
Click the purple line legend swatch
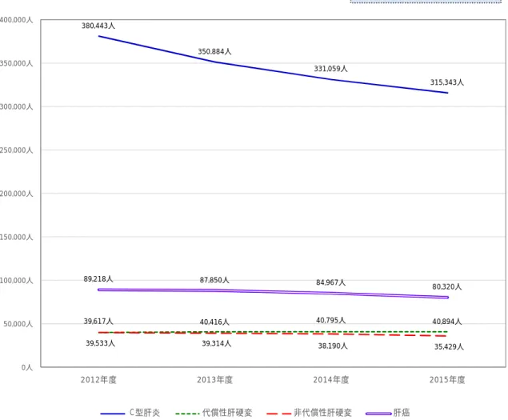point(378,414)
